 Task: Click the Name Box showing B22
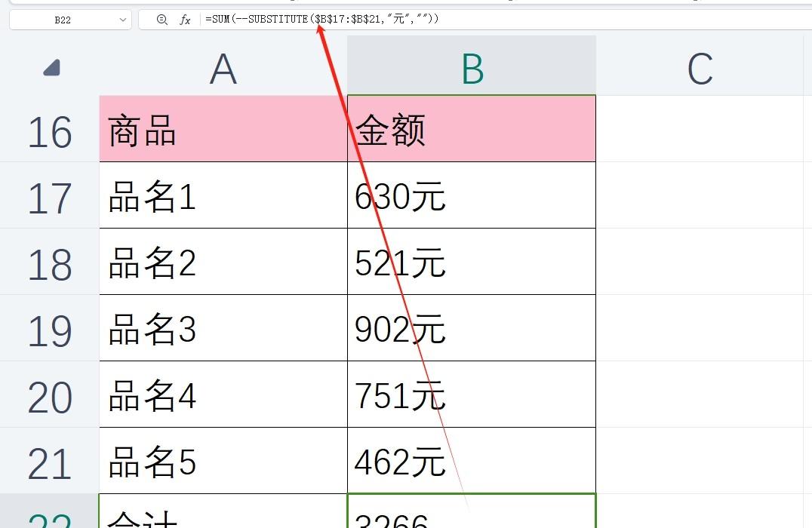pos(70,20)
